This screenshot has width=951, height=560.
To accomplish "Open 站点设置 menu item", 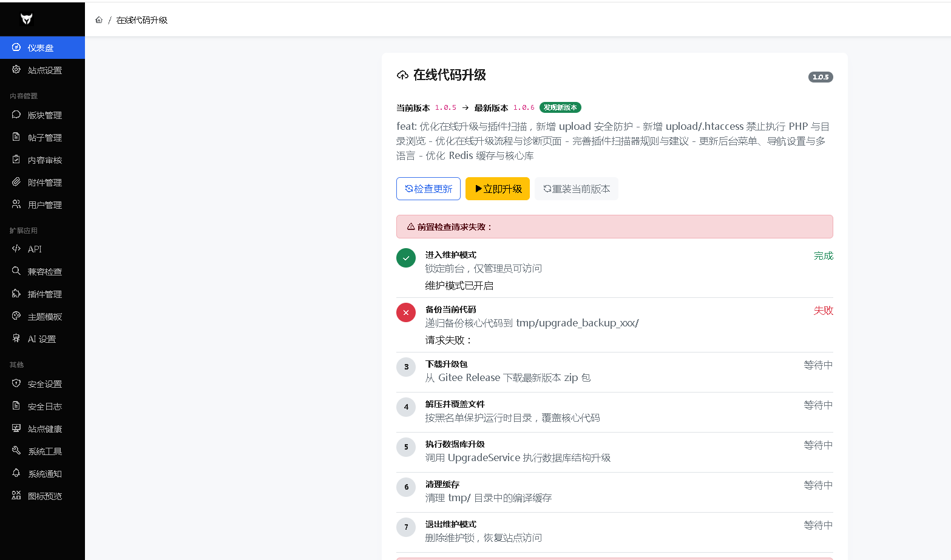I will 42,70.
